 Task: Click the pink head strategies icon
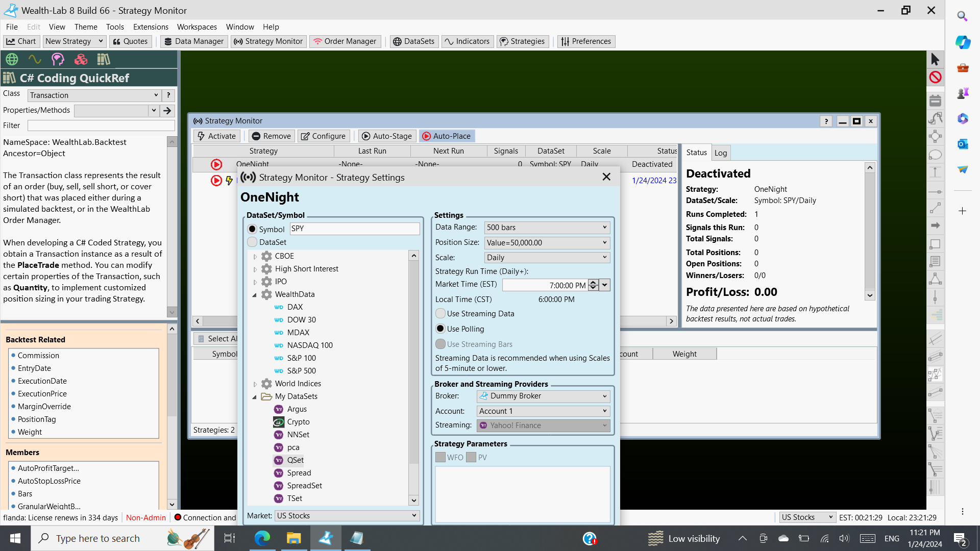(58, 59)
